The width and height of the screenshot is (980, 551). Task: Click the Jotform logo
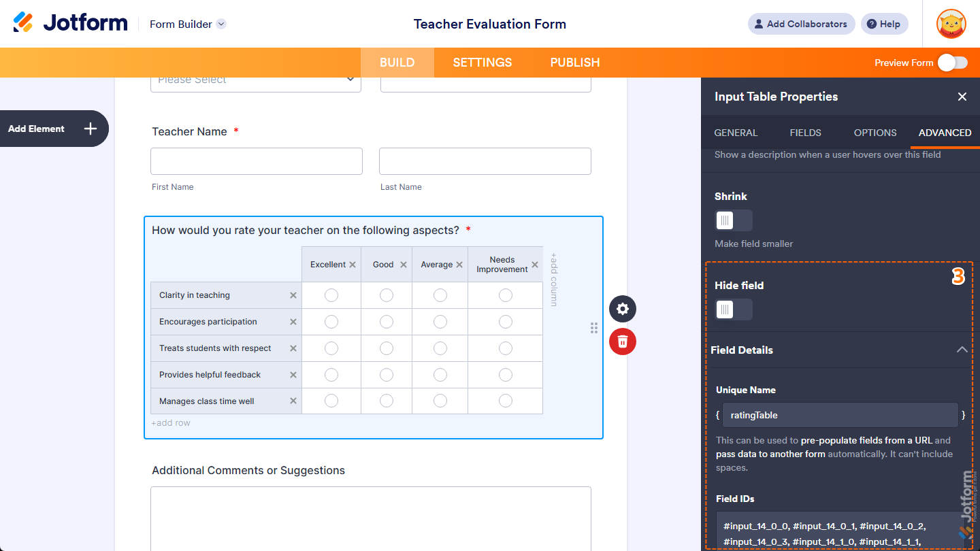point(70,22)
